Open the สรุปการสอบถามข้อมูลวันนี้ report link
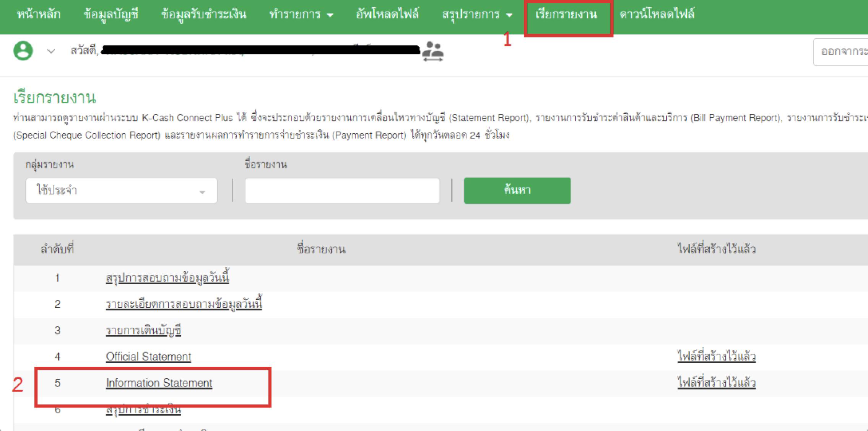This screenshot has width=868, height=431. (167, 278)
